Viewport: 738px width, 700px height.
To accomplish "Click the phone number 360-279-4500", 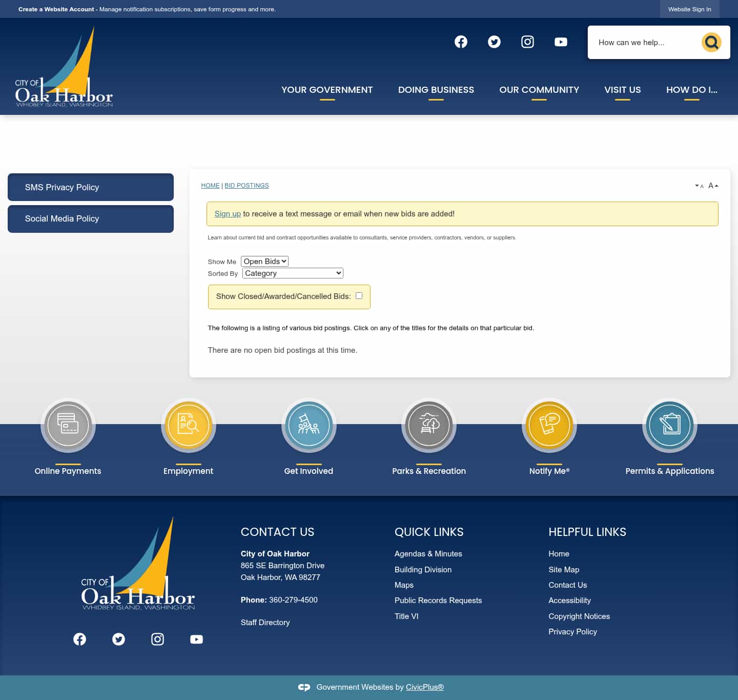I will 293,600.
